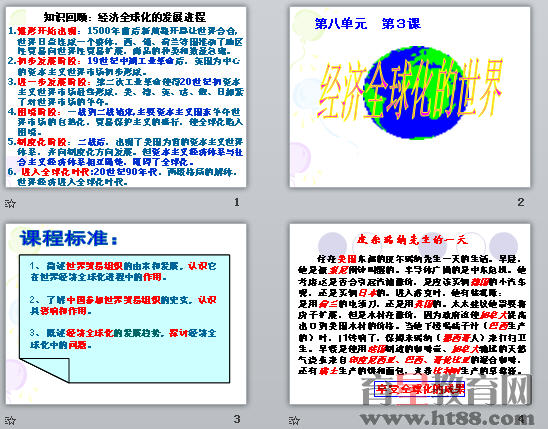The width and height of the screenshot is (548, 429).
Task: Click the star animation icon under slide 3
Action: (x=10, y=420)
